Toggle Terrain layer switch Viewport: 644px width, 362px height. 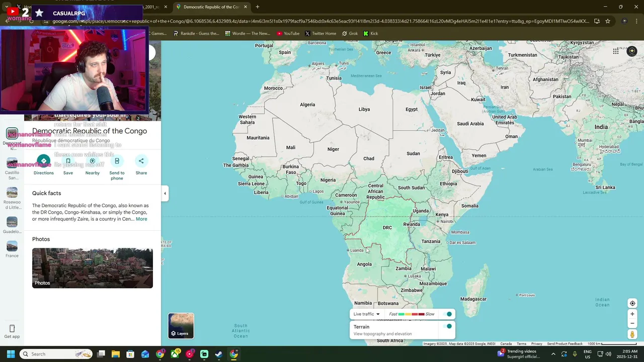[447, 326]
